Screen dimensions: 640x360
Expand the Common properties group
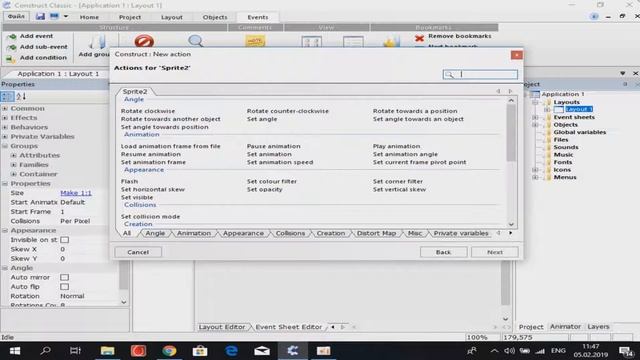(x=5, y=108)
